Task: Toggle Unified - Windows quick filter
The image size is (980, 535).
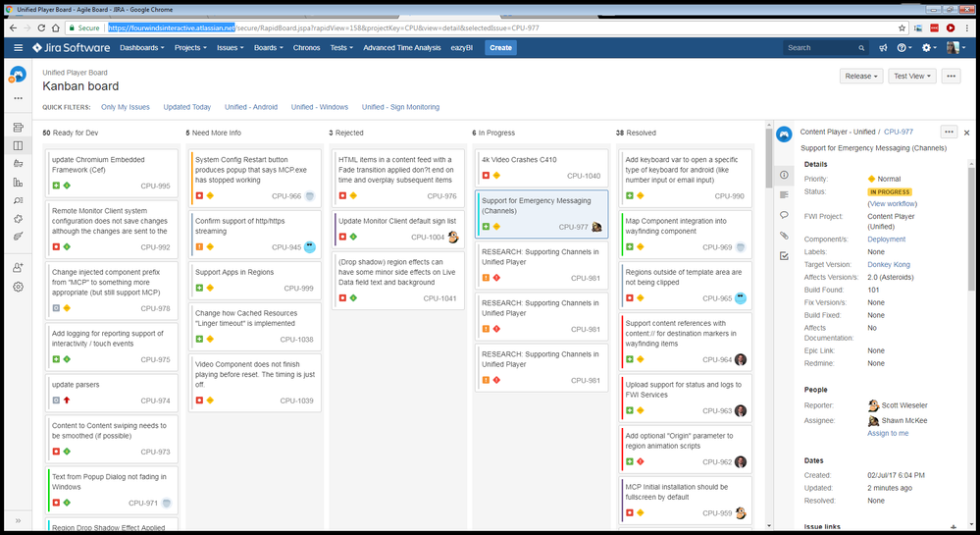Action: (x=320, y=107)
